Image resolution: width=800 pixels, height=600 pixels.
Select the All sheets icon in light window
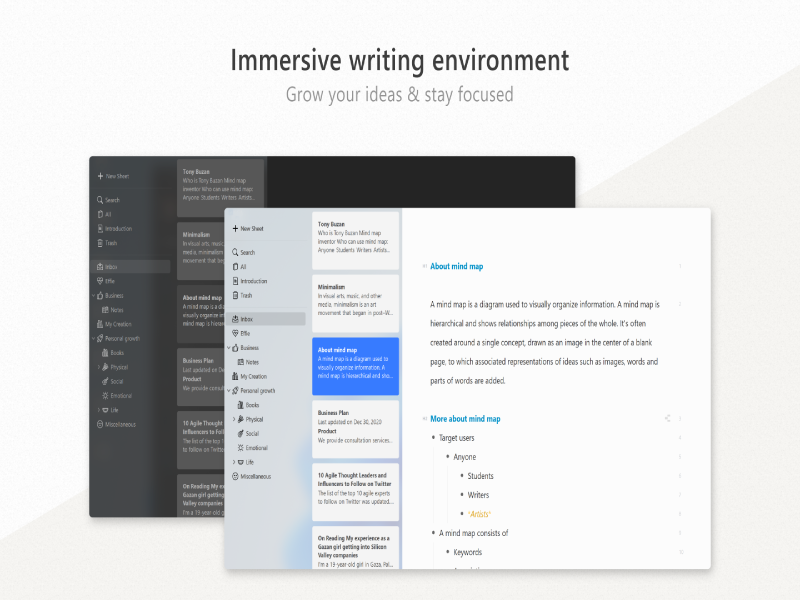pos(235,267)
